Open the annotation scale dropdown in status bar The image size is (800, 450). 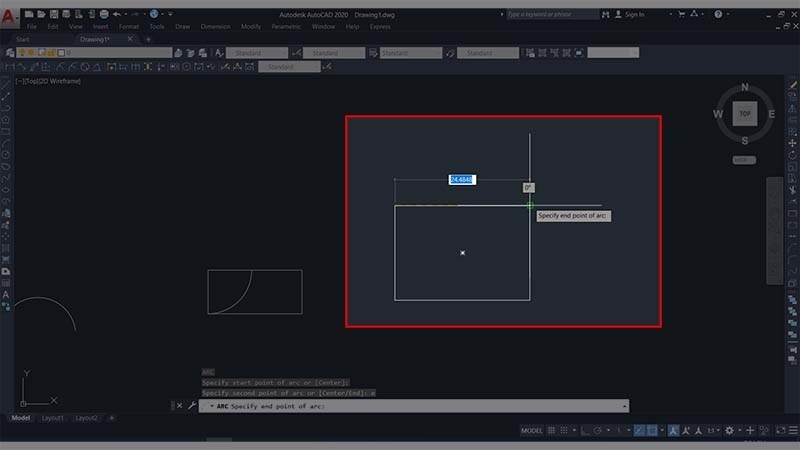712,431
